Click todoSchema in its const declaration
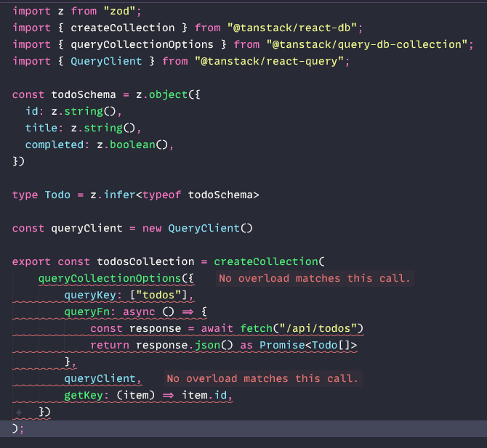The height and width of the screenshot is (448, 487). 84,94
